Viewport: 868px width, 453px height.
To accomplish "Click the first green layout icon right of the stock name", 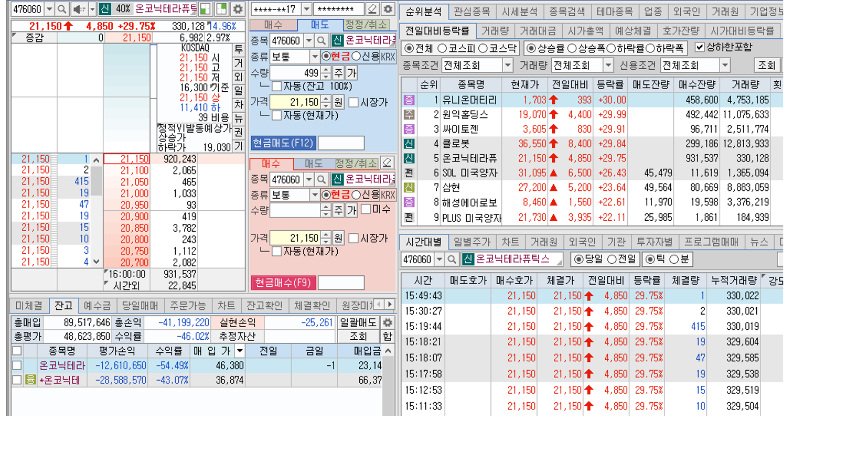I will 206,9.
